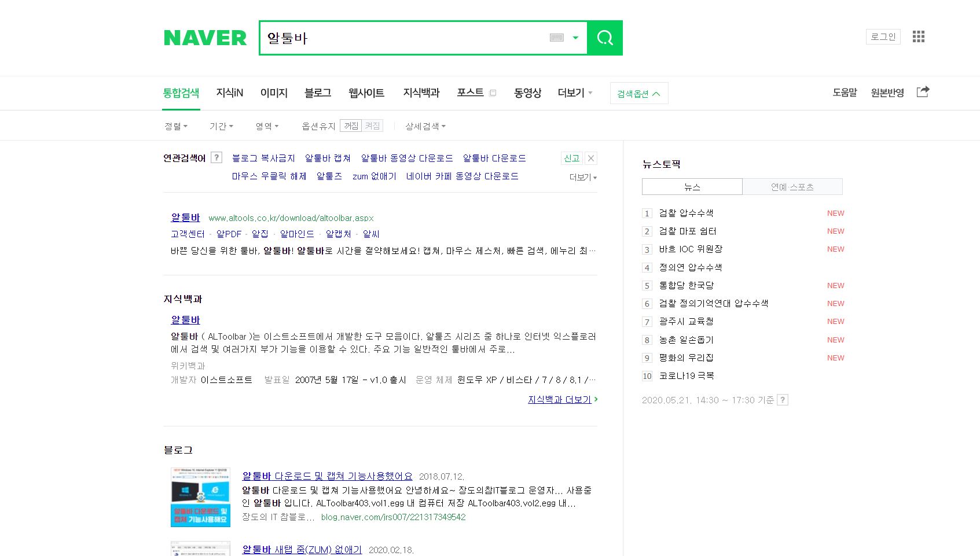Click the 알씨 sublink
This screenshot has height=556, width=980.
[x=371, y=234]
